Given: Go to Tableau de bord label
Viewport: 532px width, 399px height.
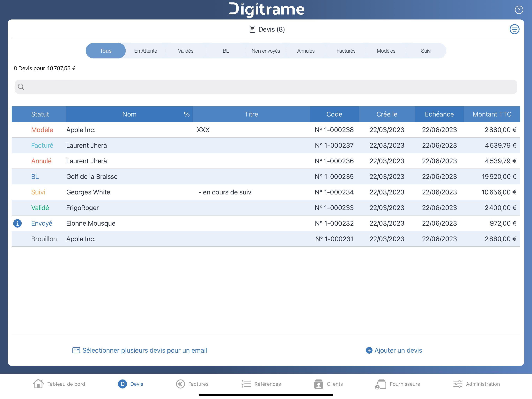Looking at the screenshot, I should 66,384.
